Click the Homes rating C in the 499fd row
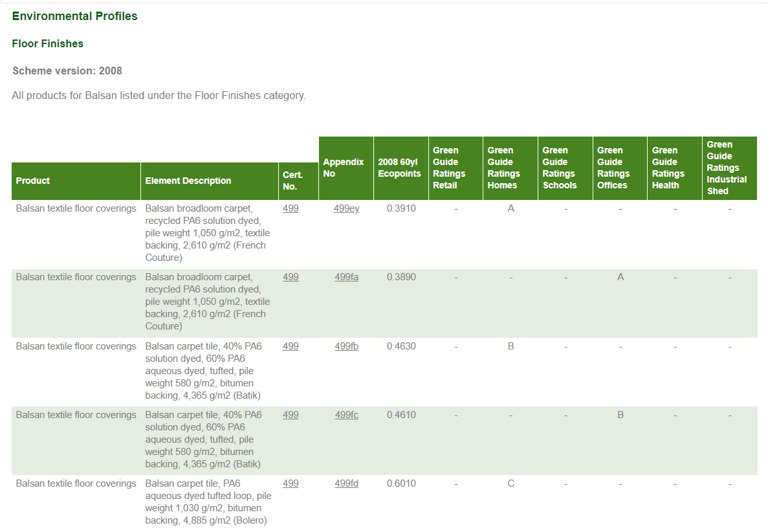Viewport: 768px width, 532px height. coord(511,483)
